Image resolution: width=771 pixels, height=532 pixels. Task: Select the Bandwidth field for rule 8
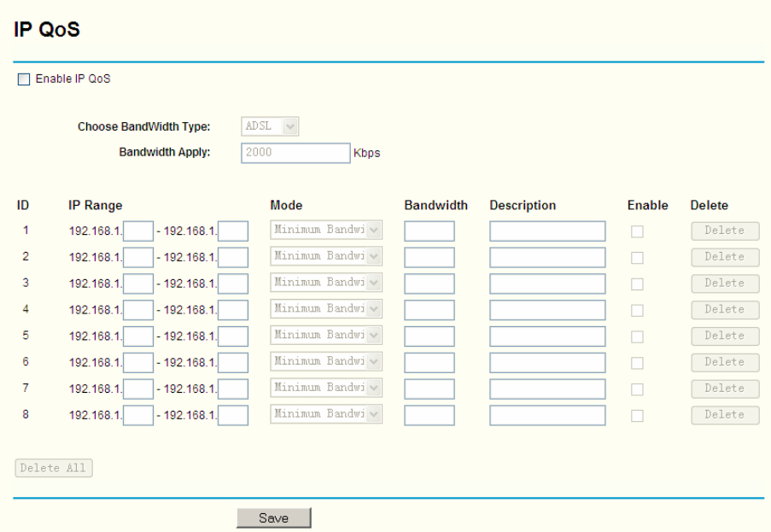click(429, 415)
